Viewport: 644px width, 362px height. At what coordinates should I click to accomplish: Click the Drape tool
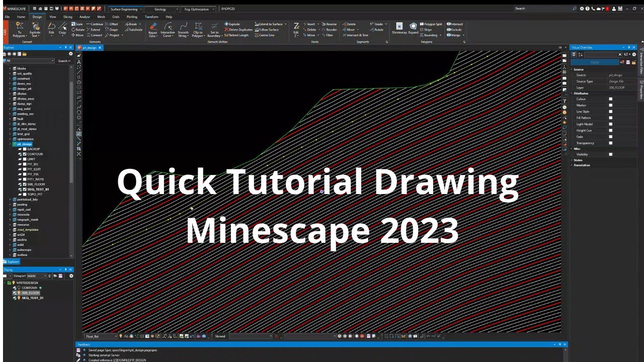coord(111,30)
